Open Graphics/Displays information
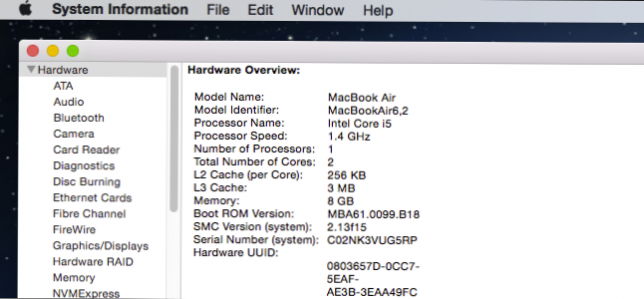The image size is (644, 299). click(x=101, y=246)
